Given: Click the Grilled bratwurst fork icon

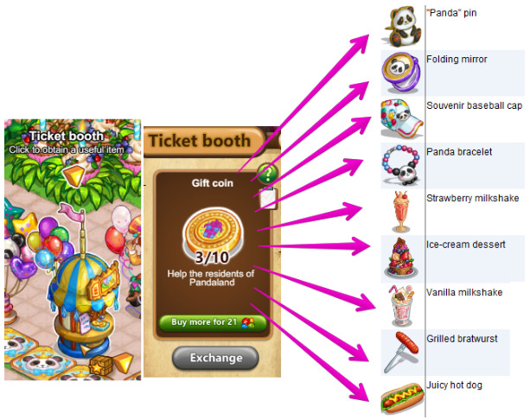Looking at the screenshot, I should click(x=401, y=352).
